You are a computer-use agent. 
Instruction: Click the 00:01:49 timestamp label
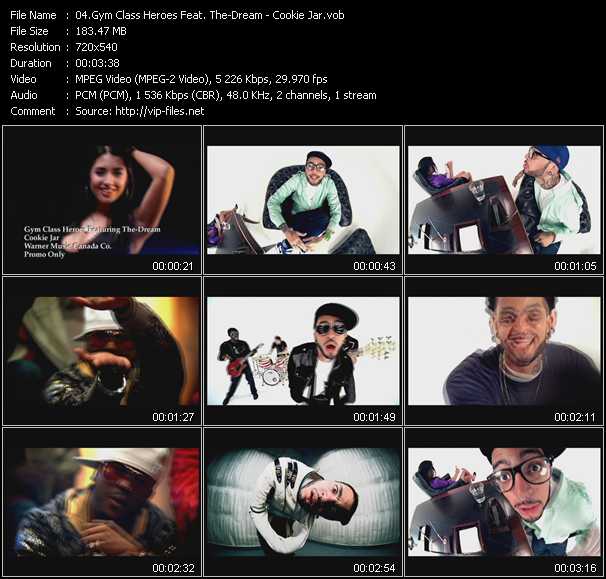pyautogui.click(x=374, y=417)
